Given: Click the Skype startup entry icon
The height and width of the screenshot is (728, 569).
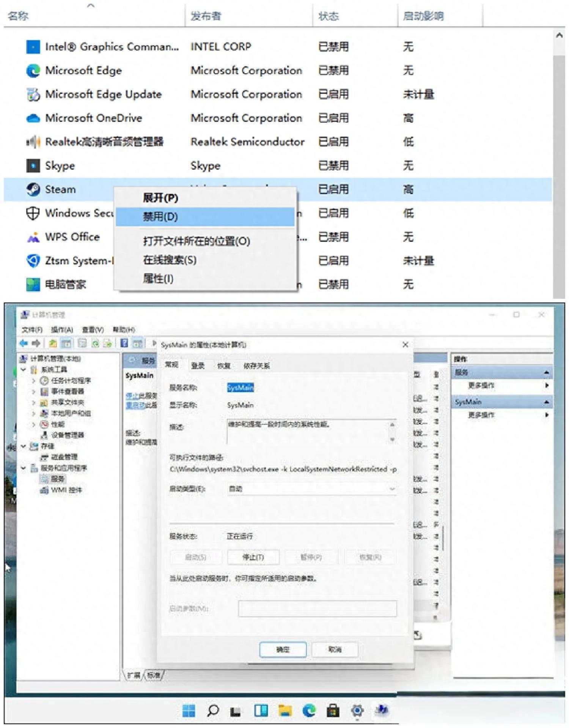Looking at the screenshot, I should (x=33, y=166).
